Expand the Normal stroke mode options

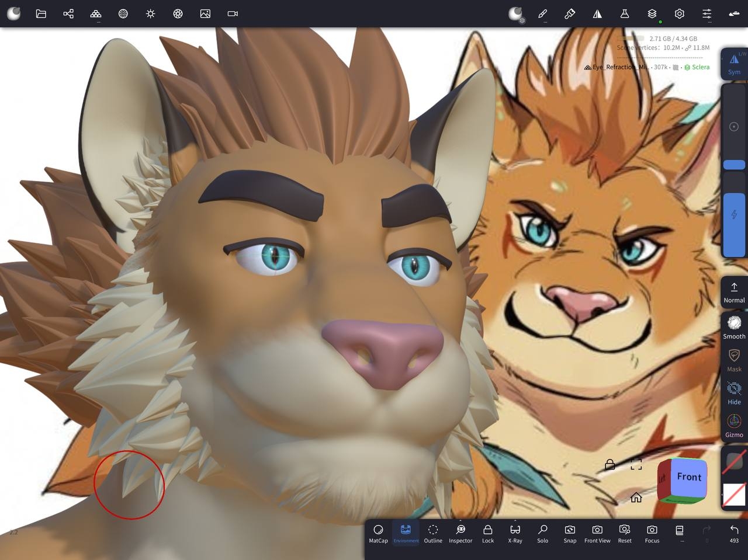(734, 292)
